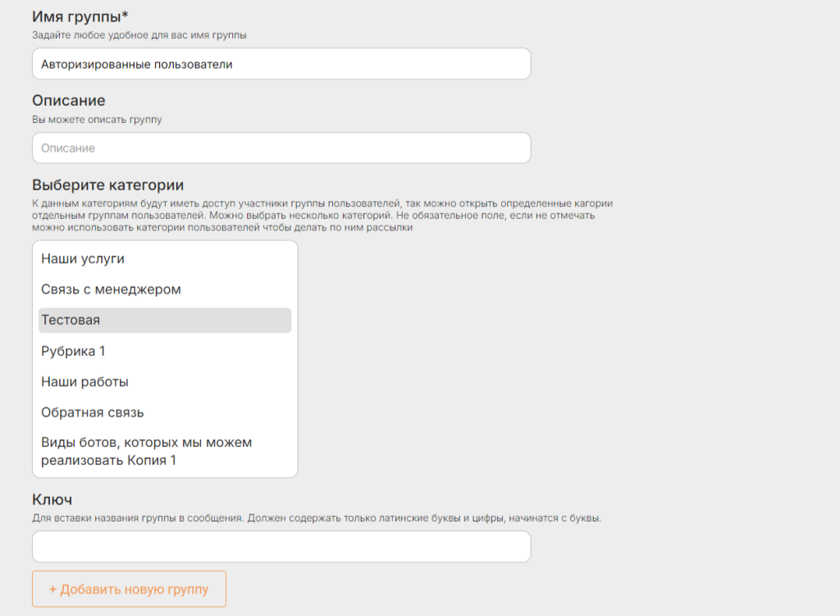Click the categories explanation paragraph

(x=322, y=216)
